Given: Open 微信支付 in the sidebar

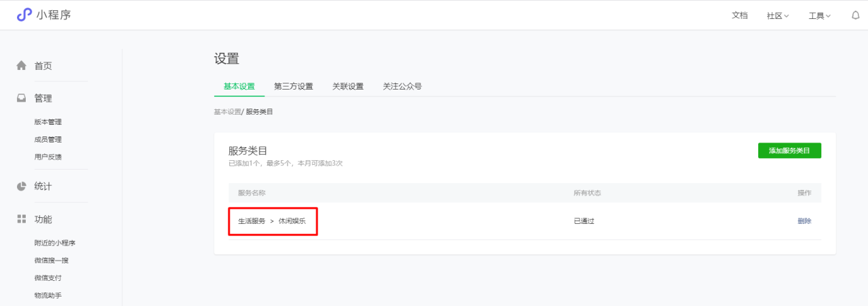Looking at the screenshot, I should tap(48, 278).
